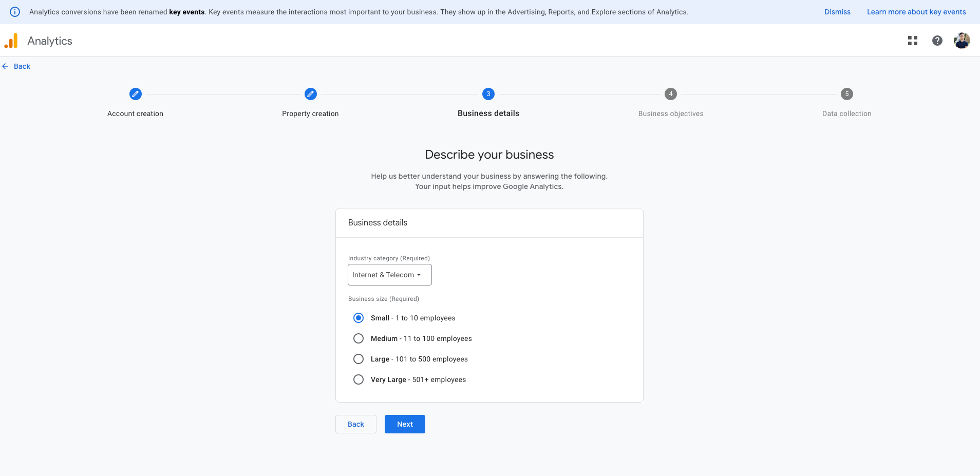Select Medium 11 to 100 employees option
Image resolution: width=980 pixels, height=476 pixels.
coord(359,338)
